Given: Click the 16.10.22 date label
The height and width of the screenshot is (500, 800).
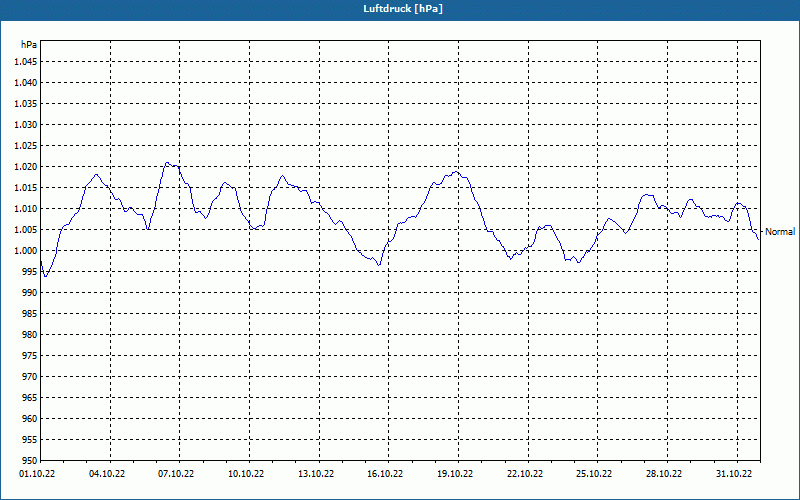Looking at the screenshot, I should tap(385, 474).
